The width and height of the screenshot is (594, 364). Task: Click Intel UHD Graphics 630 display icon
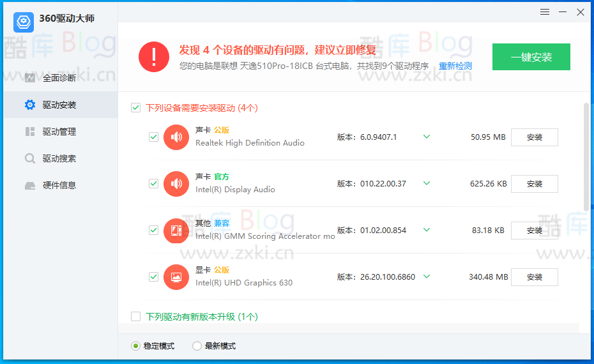[176, 277]
